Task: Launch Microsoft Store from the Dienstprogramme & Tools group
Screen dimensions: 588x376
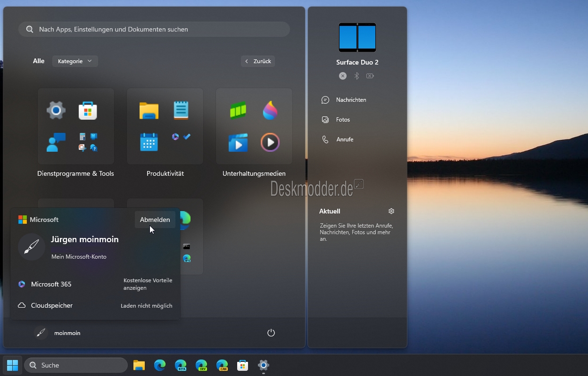Action: (88, 111)
